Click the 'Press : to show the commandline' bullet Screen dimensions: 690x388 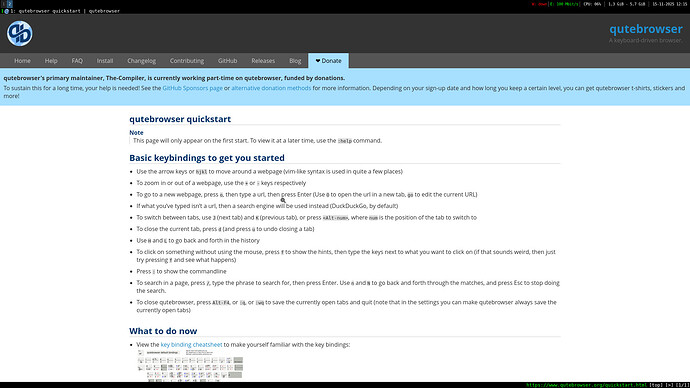(181, 271)
